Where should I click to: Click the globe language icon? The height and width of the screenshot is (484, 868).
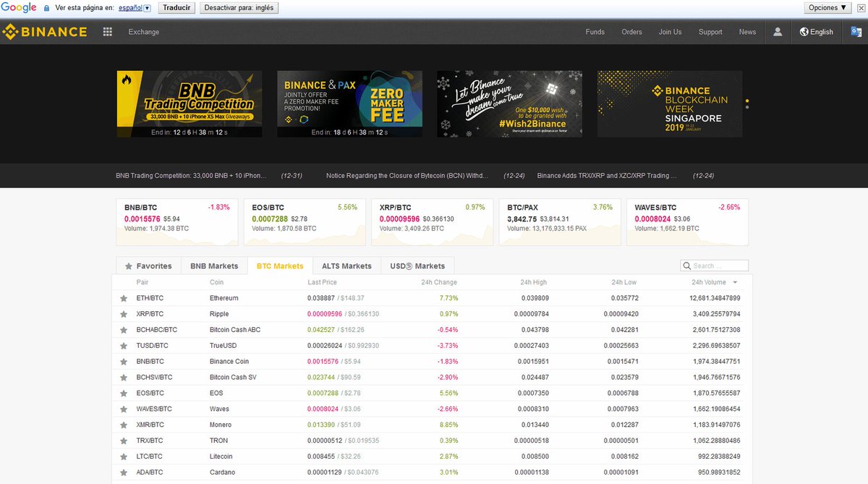click(x=804, y=32)
